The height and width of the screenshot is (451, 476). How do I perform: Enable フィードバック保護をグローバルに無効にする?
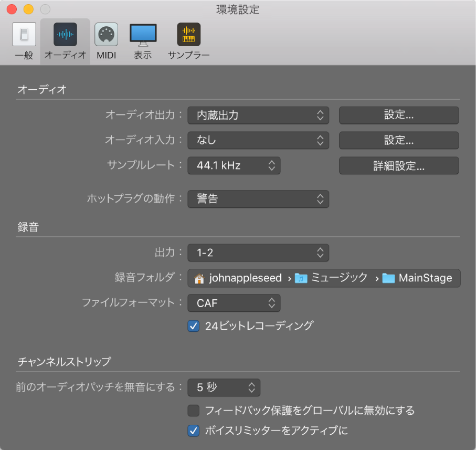coord(194,412)
